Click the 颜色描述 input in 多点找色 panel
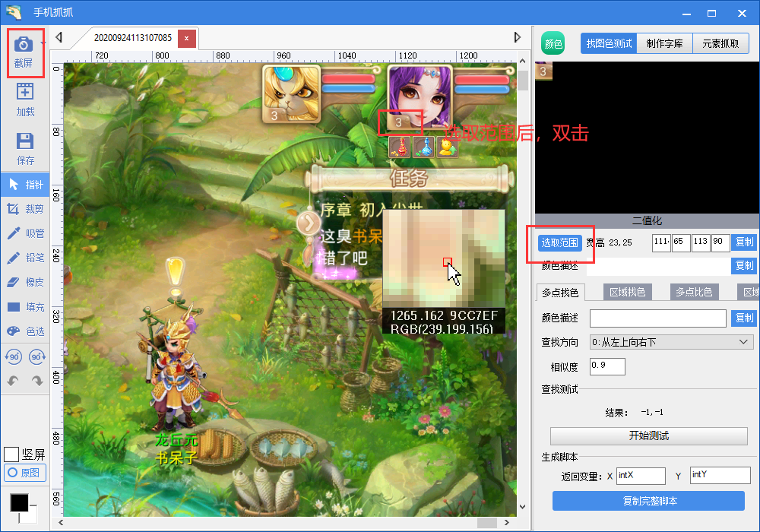The image size is (760, 532). [657, 318]
